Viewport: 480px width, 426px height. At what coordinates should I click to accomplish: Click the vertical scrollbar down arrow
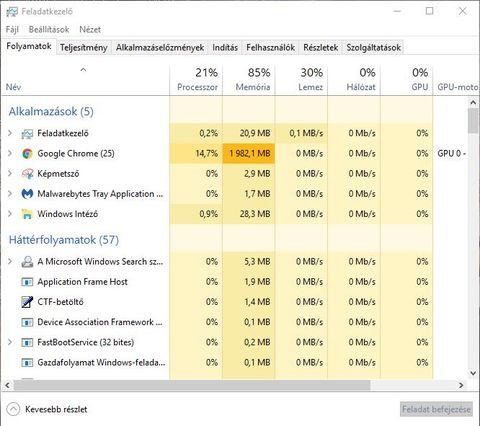[473, 373]
